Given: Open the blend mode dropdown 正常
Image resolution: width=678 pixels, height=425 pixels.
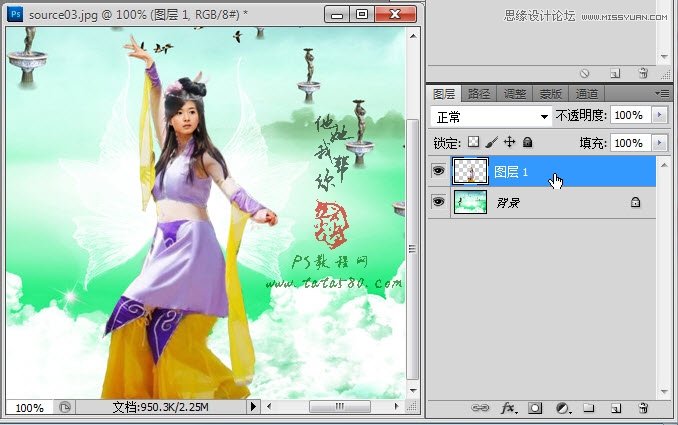Looking at the screenshot, I should click(x=491, y=117).
